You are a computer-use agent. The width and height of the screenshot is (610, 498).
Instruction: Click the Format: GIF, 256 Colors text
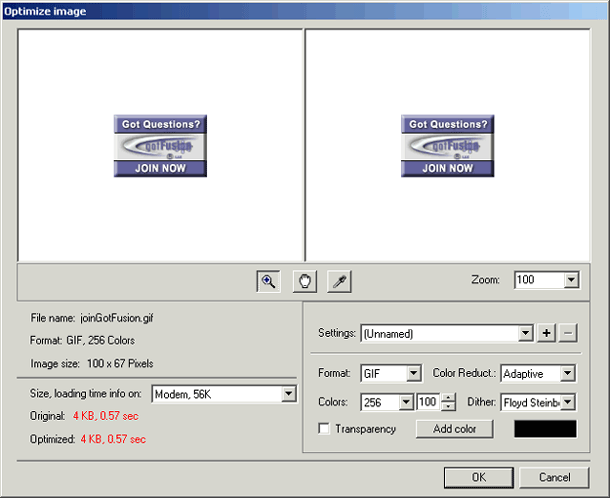click(x=82, y=340)
